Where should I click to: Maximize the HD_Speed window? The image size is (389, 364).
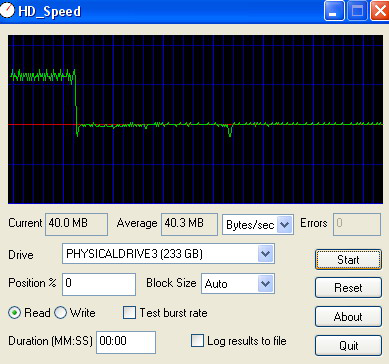tap(357, 11)
